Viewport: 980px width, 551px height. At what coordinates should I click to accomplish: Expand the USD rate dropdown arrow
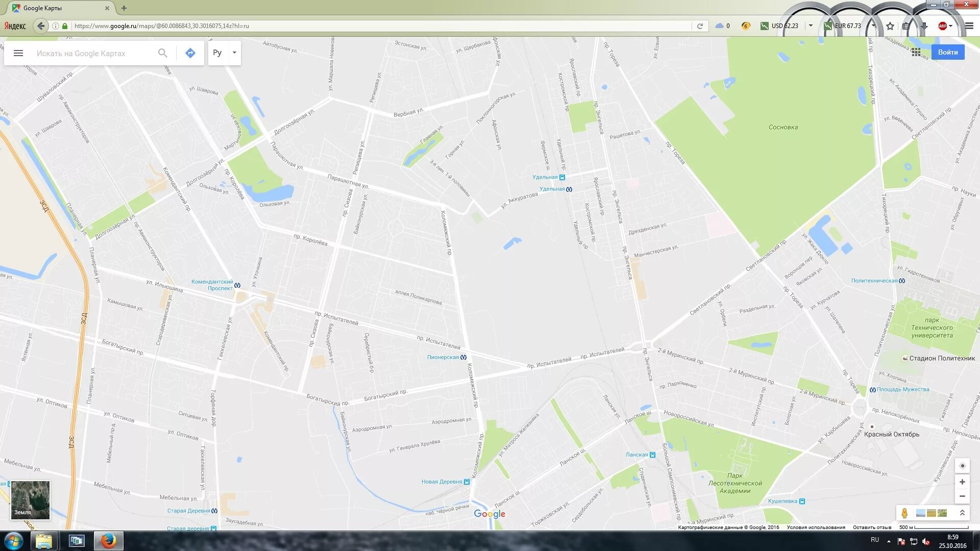(811, 26)
